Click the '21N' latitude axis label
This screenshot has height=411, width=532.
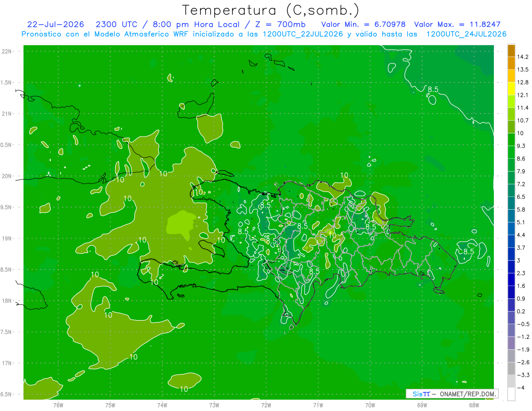tap(8, 114)
